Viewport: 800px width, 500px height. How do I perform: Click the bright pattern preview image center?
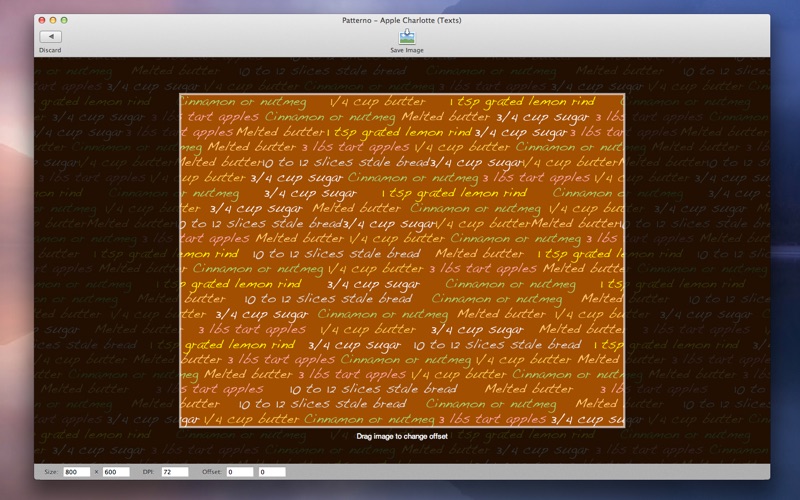click(402, 261)
